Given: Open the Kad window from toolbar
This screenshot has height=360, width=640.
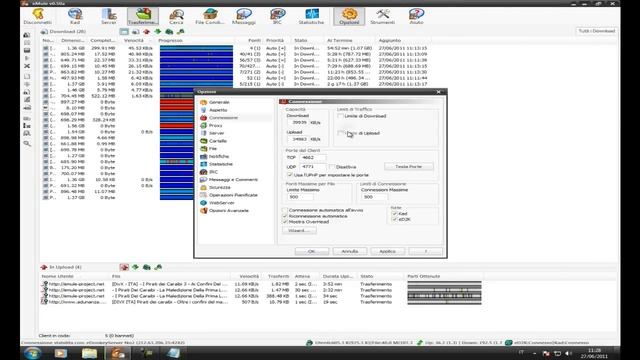Looking at the screenshot, I should coord(75,16).
